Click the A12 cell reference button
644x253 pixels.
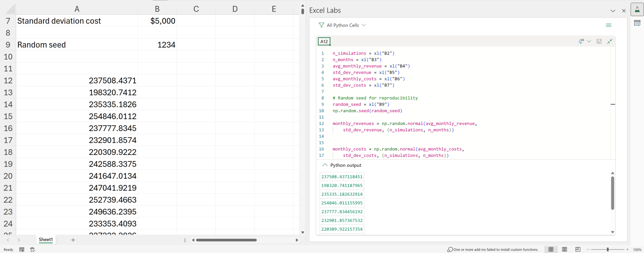point(324,41)
